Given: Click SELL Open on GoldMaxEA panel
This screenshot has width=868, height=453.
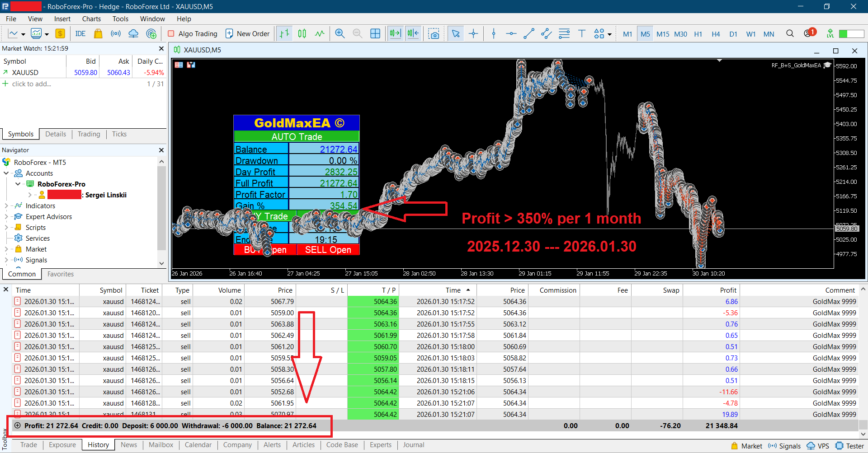Looking at the screenshot, I should point(328,250).
